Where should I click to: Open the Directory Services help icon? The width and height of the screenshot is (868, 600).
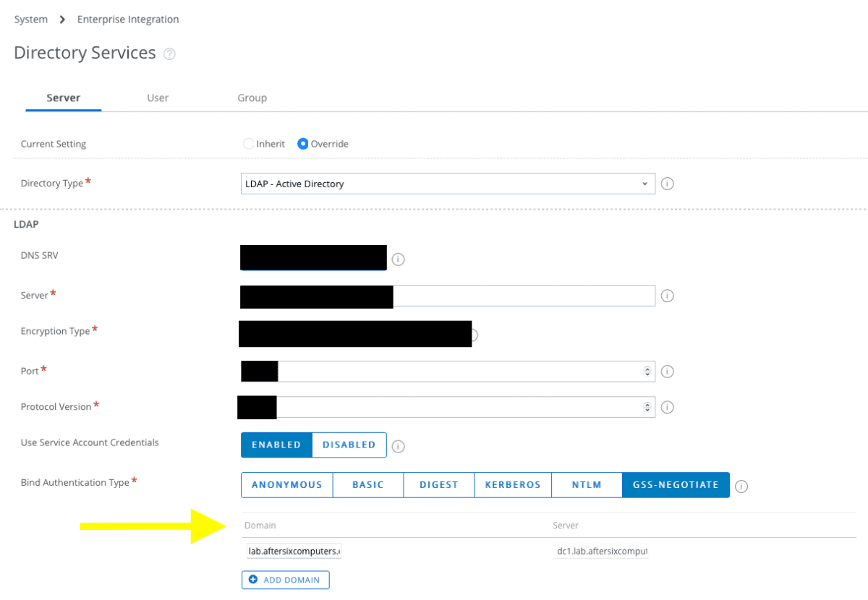tap(169, 53)
